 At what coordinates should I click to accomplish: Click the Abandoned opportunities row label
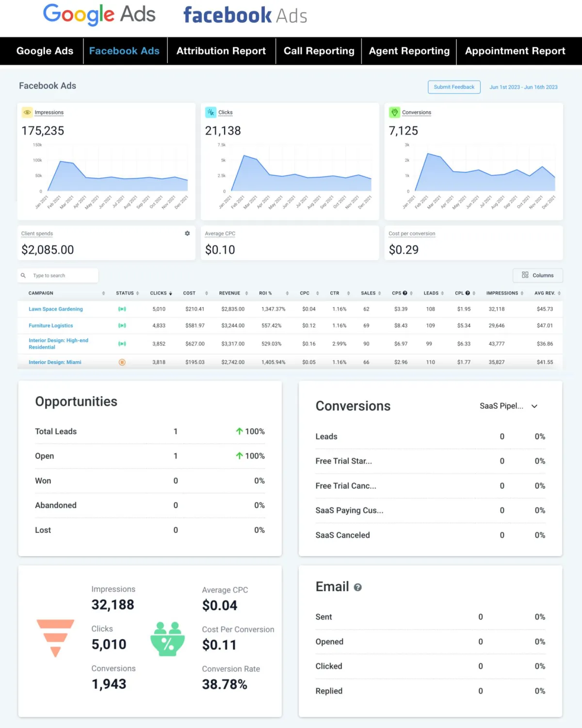[x=56, y=505]
